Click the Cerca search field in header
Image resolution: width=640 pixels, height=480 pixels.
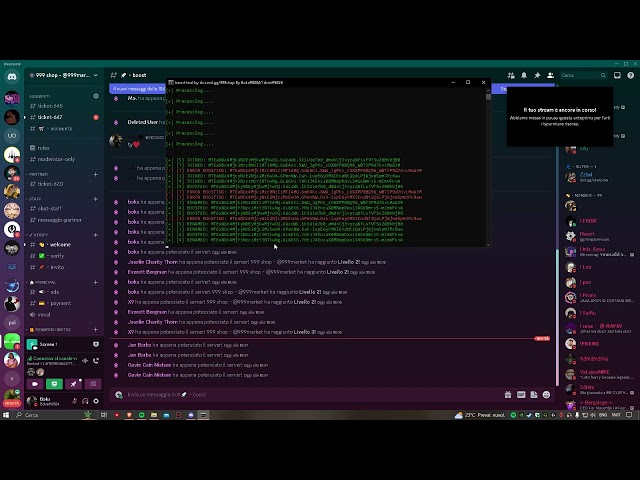[x=583, y=75]
